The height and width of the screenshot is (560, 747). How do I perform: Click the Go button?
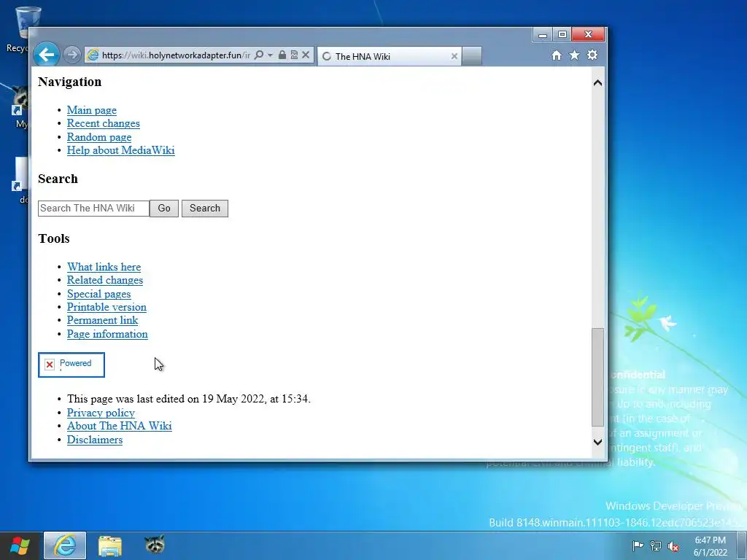(x=164, y=208)
